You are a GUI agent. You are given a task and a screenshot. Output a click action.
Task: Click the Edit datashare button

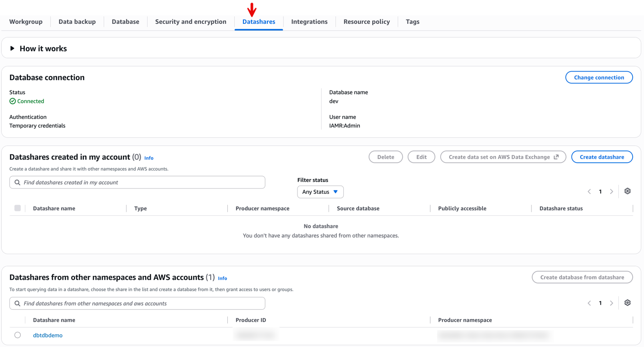(421, 157)
